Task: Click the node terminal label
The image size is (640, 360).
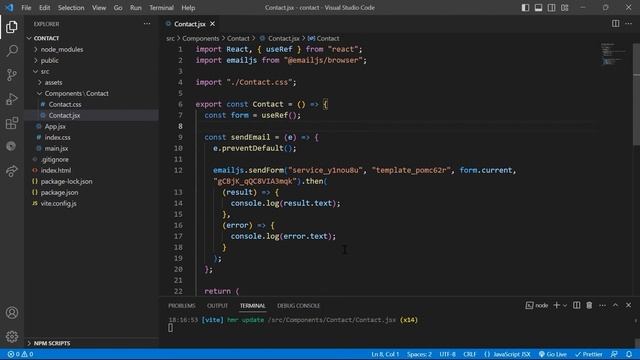Action: tap(537, 305)
